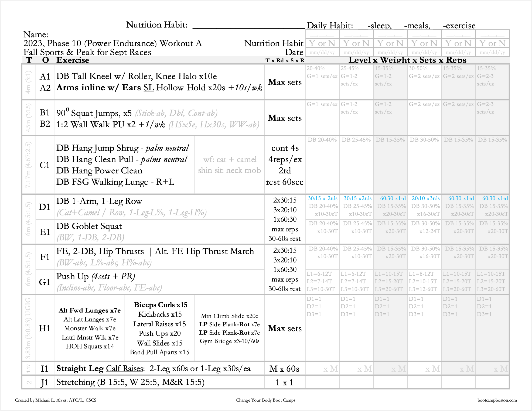Click 'Stretching (B 15:5, W 25:5, M&R 15:5)'

point(130,382)
